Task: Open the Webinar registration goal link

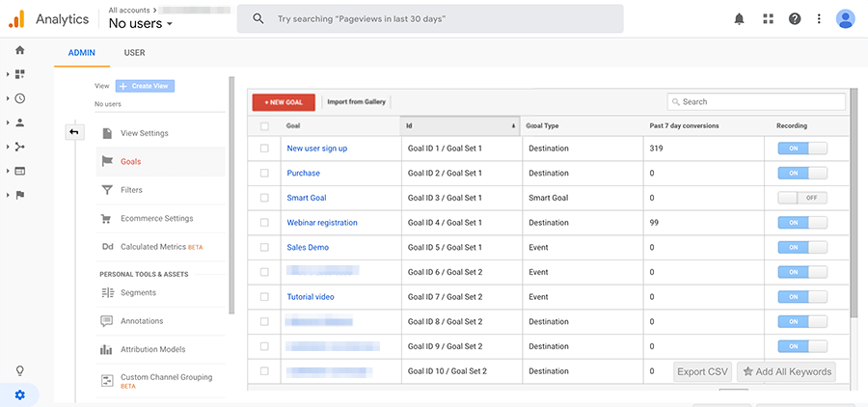Action: click(x=322, y=223)
